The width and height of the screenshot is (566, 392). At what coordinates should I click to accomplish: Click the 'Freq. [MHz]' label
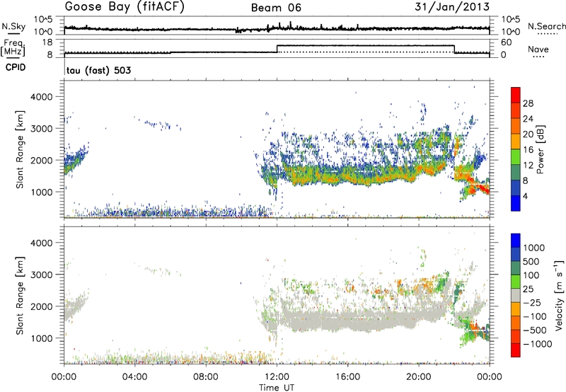pos(13,47)
